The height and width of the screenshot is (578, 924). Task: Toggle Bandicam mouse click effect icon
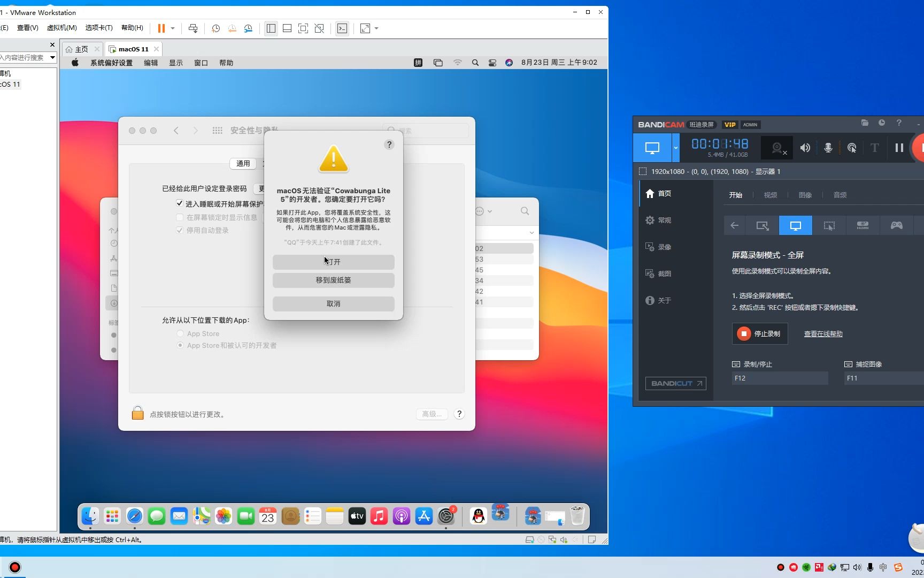pyautogui.click(x=852, y=148)
